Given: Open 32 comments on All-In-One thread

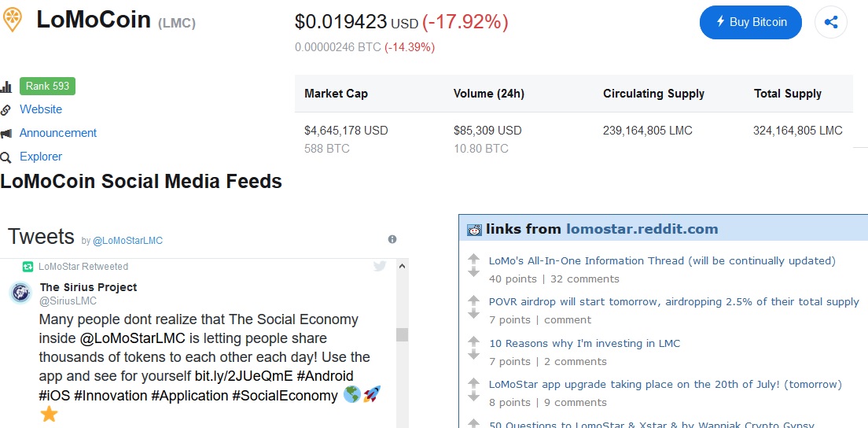Looking at the screenshot, I should (x=584, y=279).
